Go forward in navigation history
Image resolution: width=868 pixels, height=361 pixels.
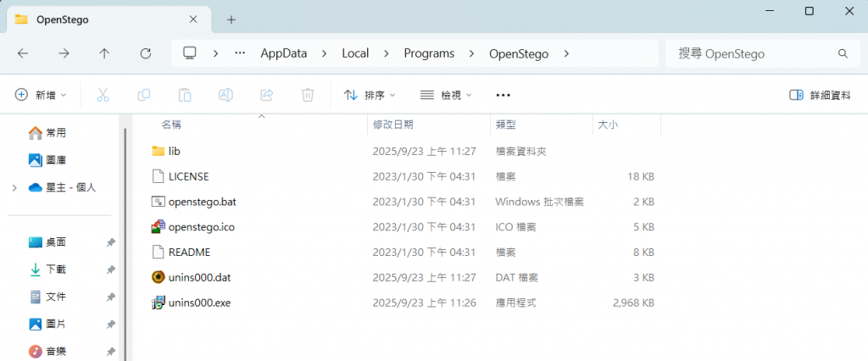click(x=64, y=53)
